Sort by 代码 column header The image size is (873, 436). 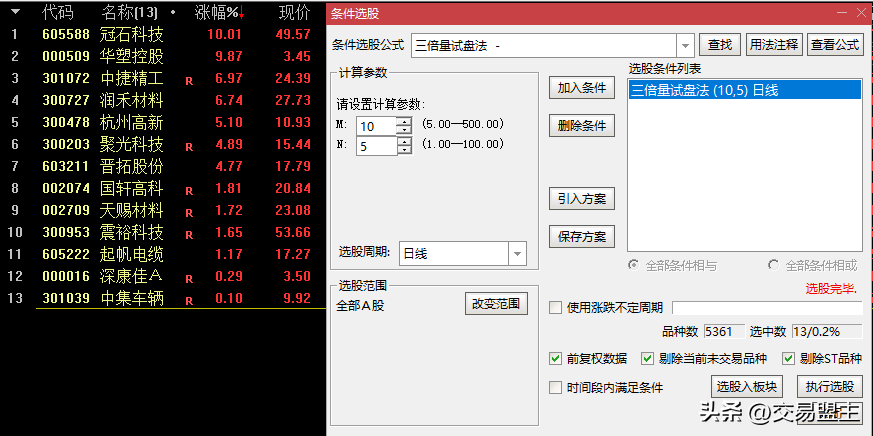click(58, 12)
